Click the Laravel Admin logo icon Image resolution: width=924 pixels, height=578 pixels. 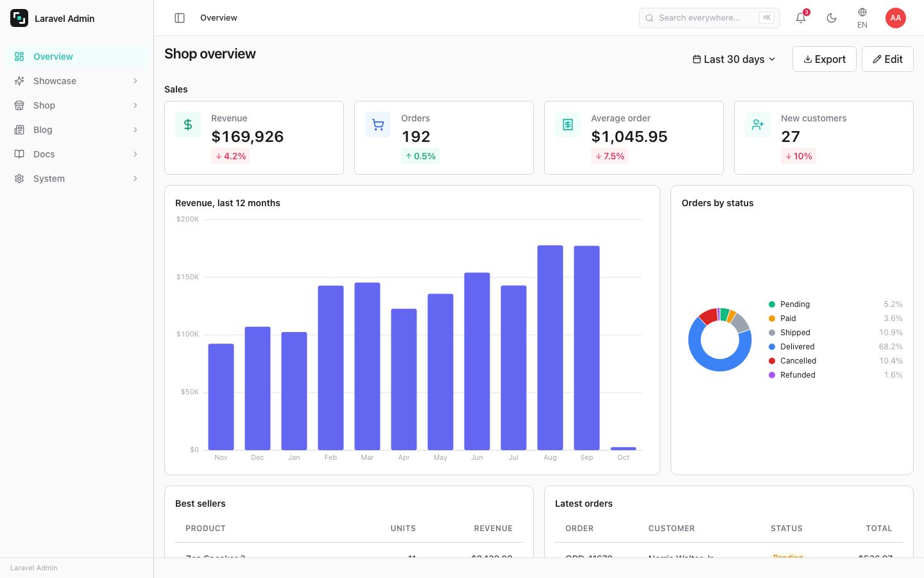[x=19, y=18]
